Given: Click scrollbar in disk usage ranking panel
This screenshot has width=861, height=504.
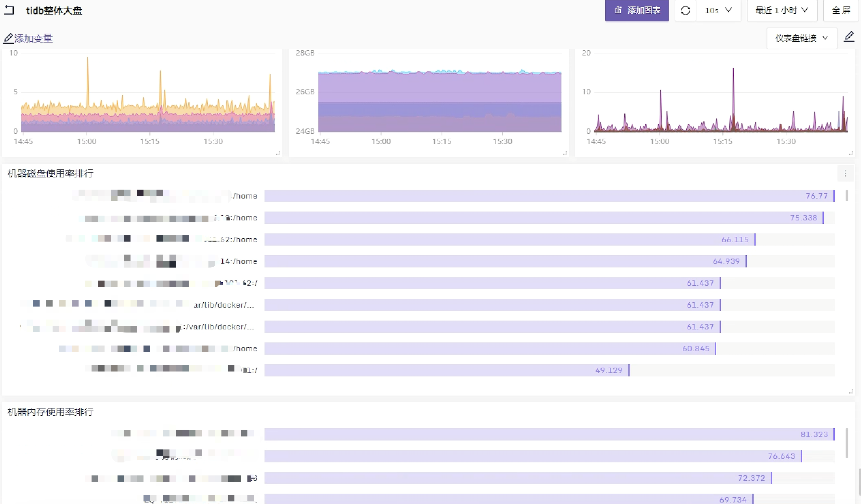Looking at the screenshot, I should click(x=847, y=196).
